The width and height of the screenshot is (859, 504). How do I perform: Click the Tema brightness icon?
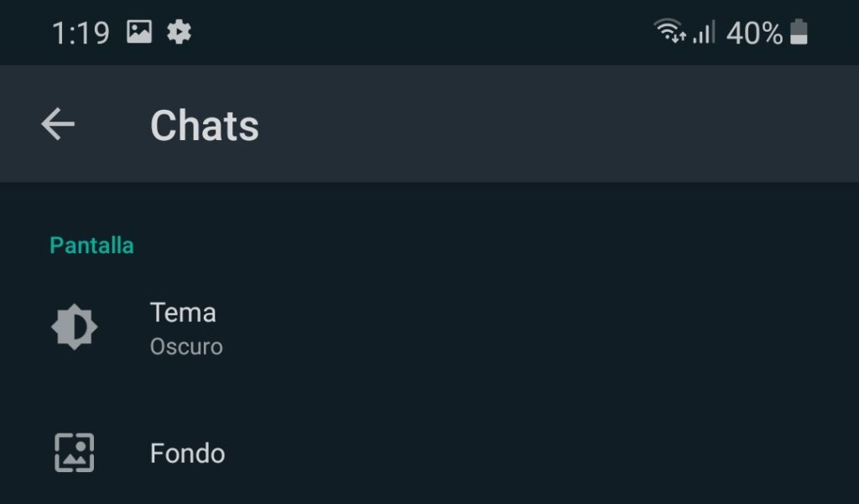(x=75, y=327)
